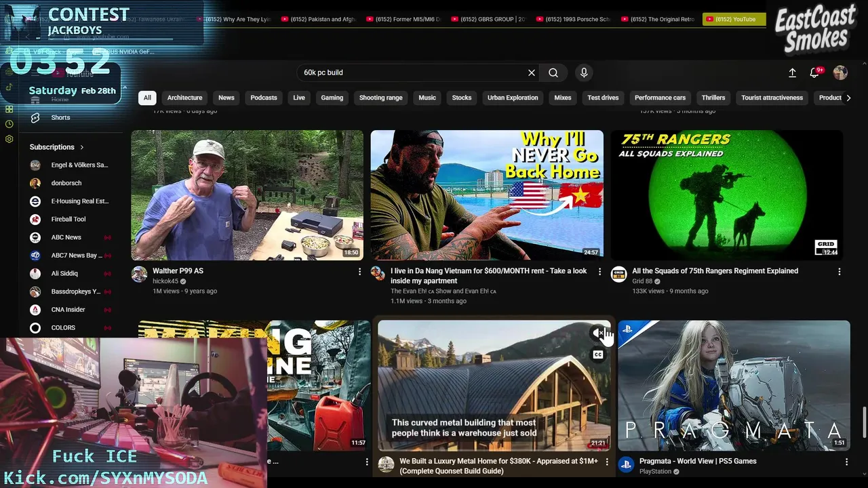
Task: Toggle mute on the metal home preview
Action: [x=597, y=333]
